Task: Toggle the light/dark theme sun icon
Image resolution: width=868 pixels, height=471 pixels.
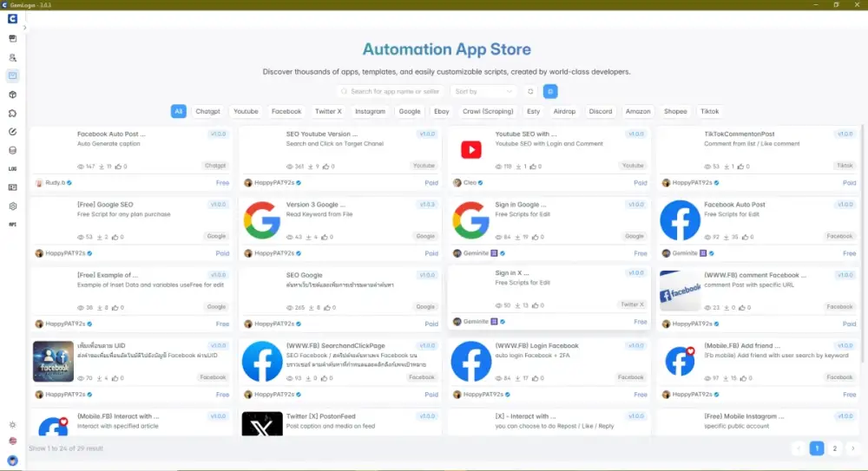Action: pyautogui.click(x=12, y=425)
